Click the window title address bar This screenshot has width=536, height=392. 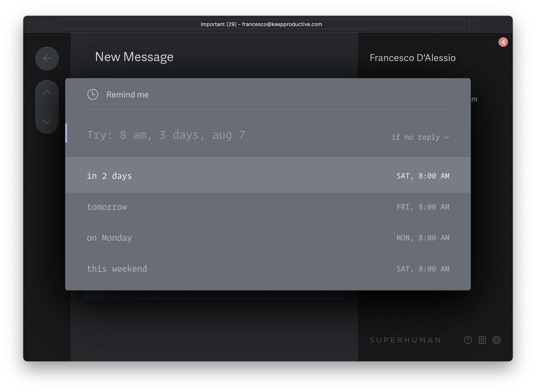261,24
